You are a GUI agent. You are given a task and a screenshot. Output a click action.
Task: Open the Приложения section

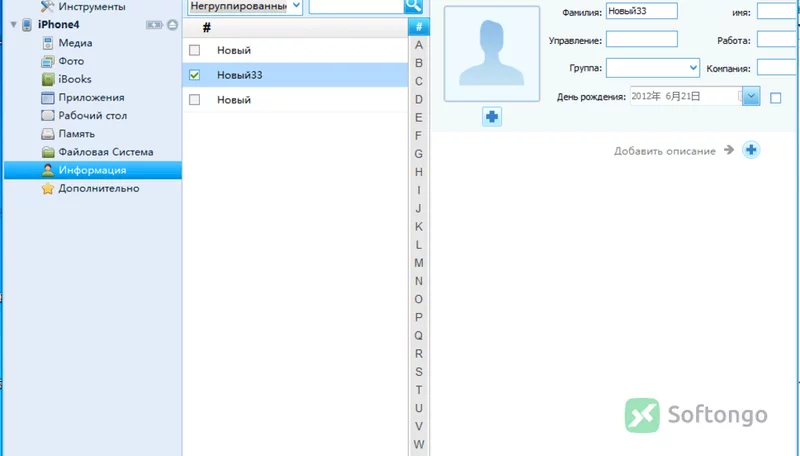(91, 97)
